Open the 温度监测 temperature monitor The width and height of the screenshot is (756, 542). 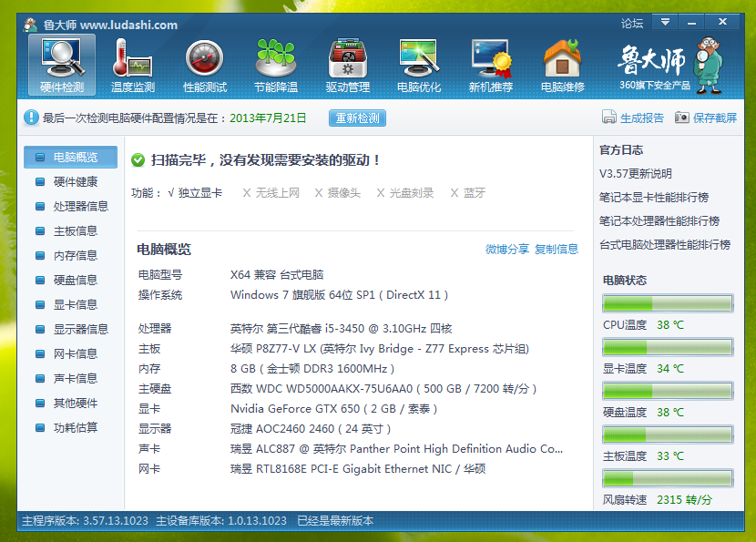coord(133,65)
